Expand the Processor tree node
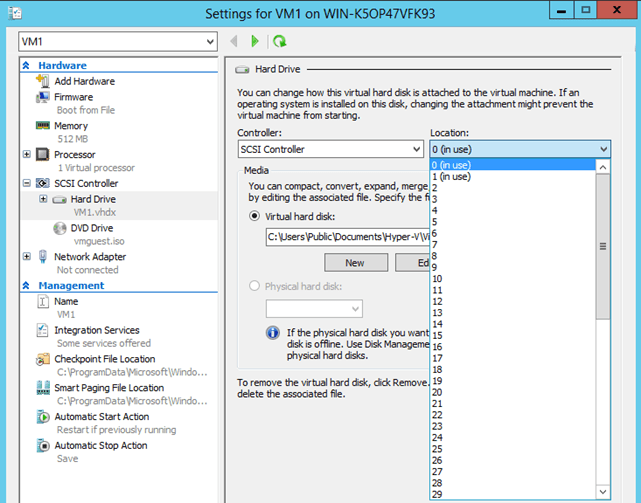 point(27,154)
